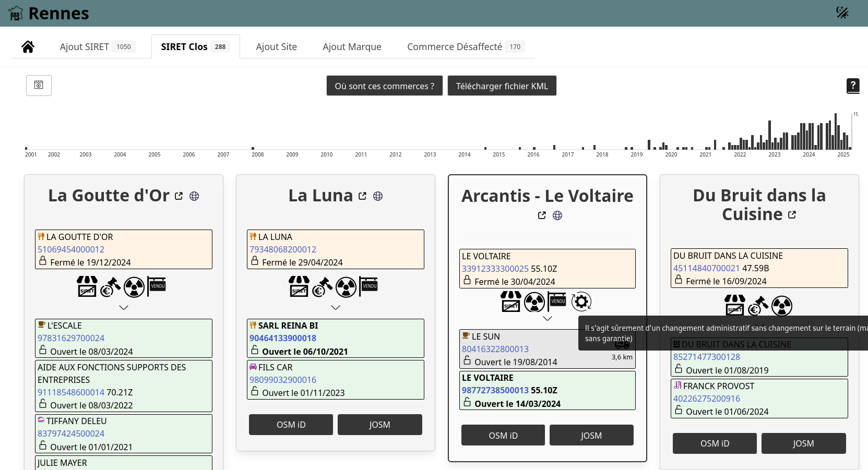Click radioactive symbol icon in La Goutte d'Or card
The height and width of the screenshot is (470, 868).
click(x=134, y=287)
